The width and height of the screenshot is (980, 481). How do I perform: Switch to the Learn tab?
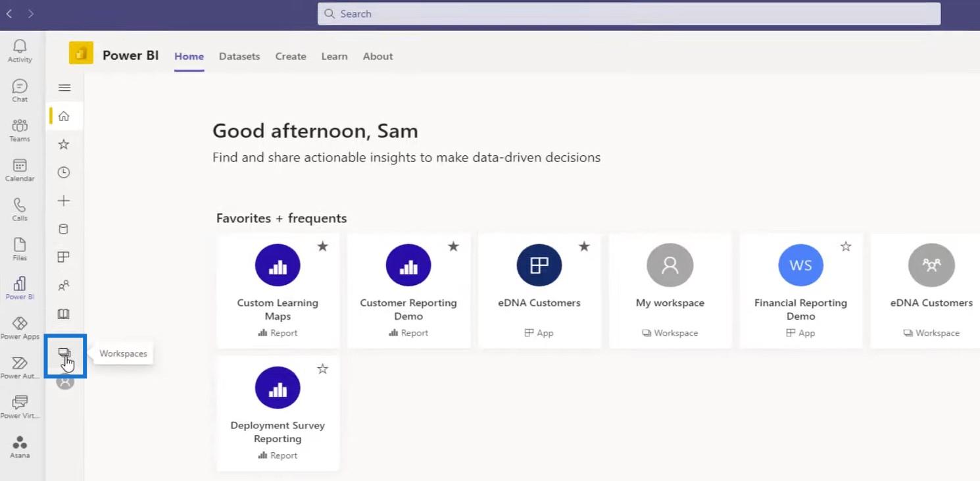(x=334, y=57)
